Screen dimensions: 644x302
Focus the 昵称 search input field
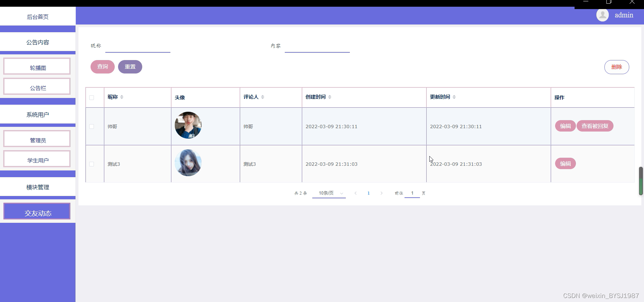tap(138, 46)
